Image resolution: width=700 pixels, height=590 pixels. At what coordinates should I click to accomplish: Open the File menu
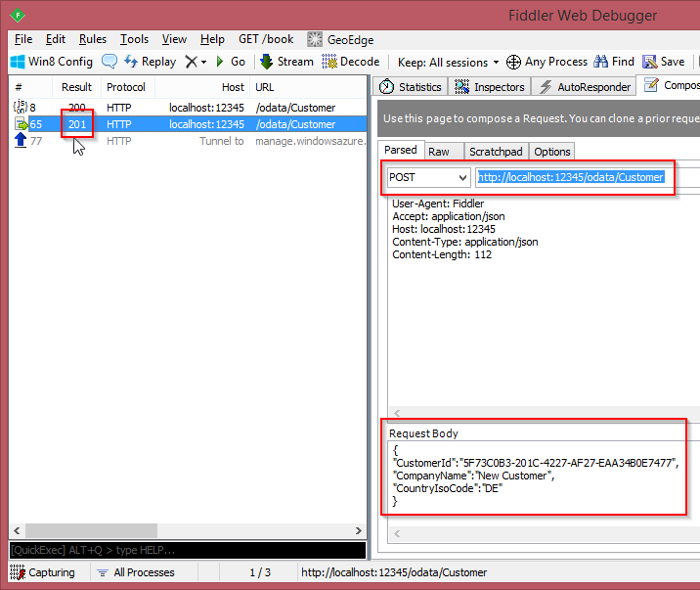[x=23, y=39]
